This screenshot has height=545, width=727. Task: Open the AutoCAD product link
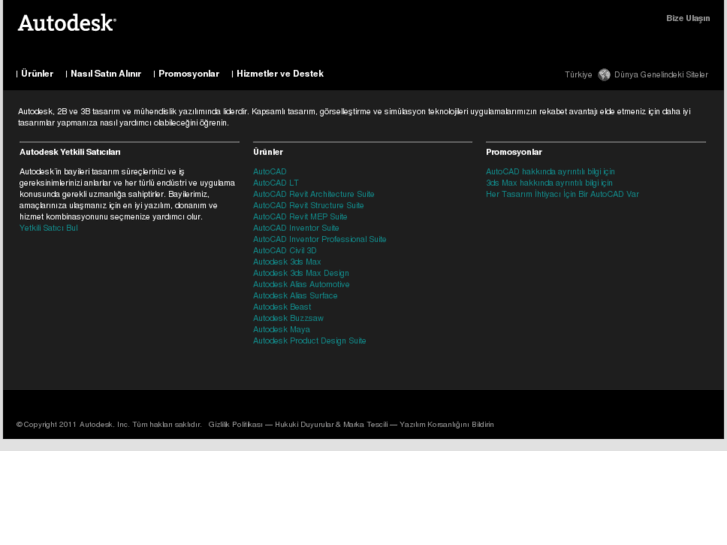270,172
